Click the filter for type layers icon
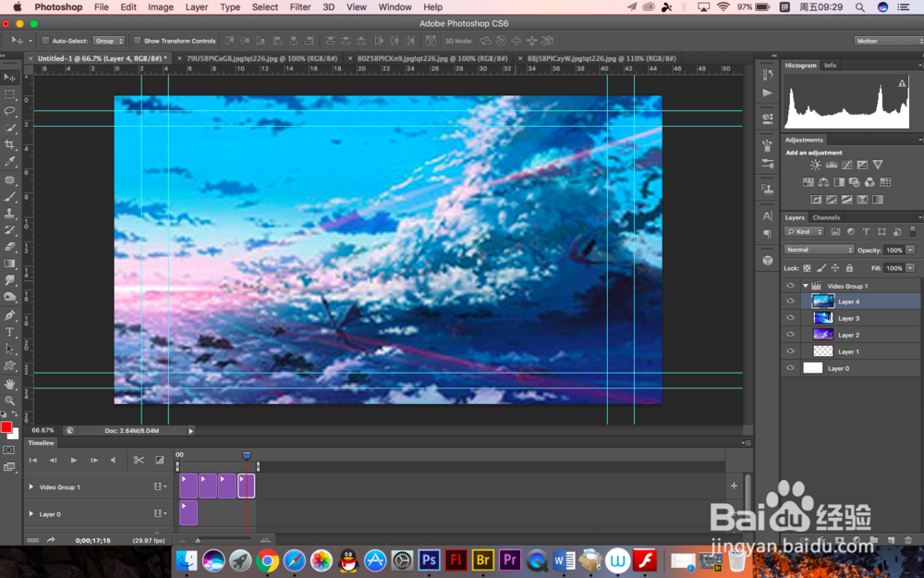Screen dimensions: 924x578 point(866,232)
